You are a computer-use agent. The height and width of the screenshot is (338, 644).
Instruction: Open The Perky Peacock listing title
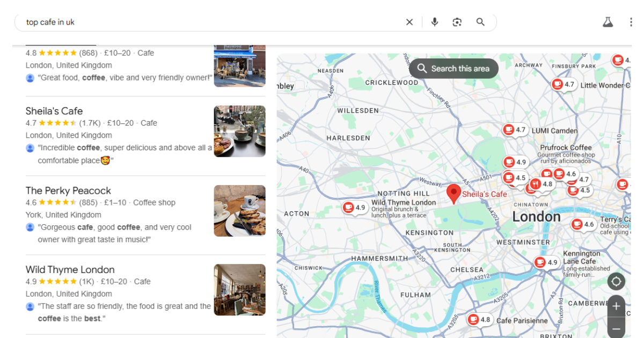68,190
